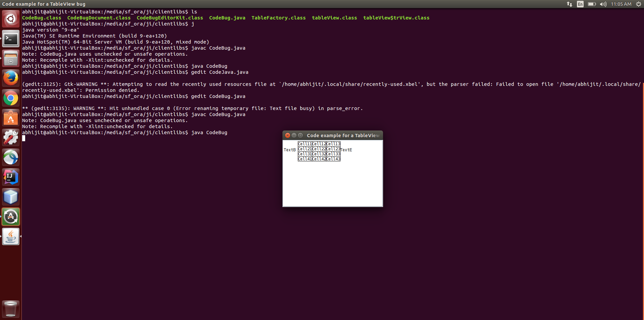Open Google Chrome from the dock
Screen dimensions: 644x320
[x=11, y=98]
